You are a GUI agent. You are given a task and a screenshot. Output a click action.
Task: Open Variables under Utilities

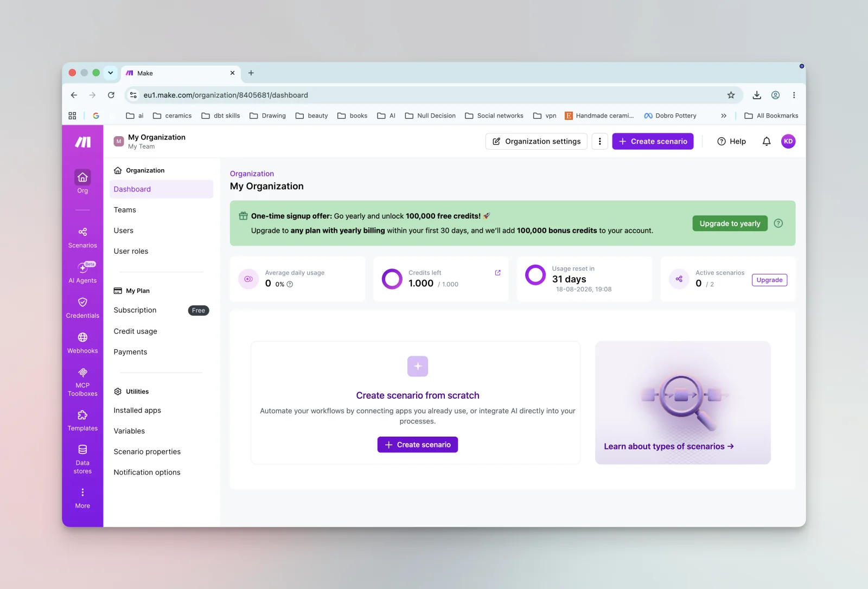click(x=129, y=431)
